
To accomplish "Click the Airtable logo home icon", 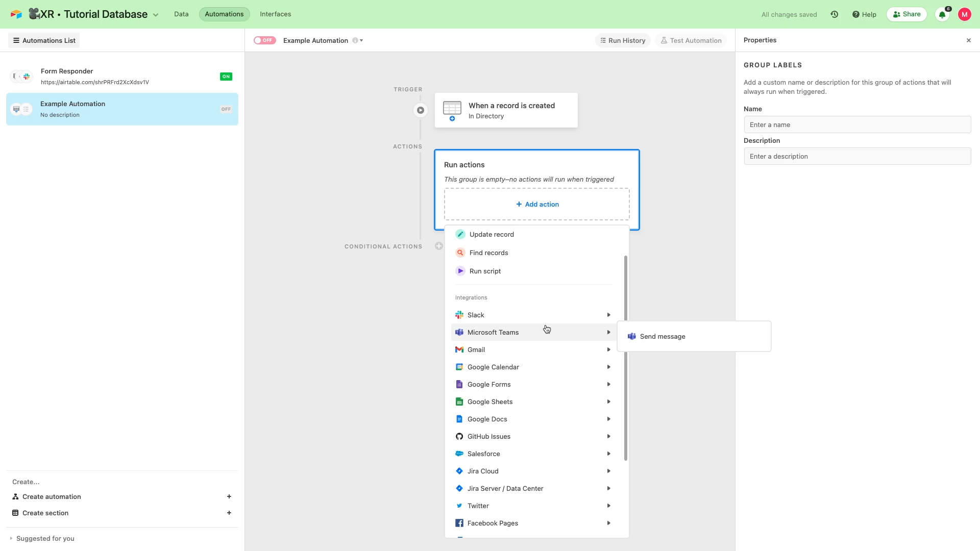I will point(16,14).
